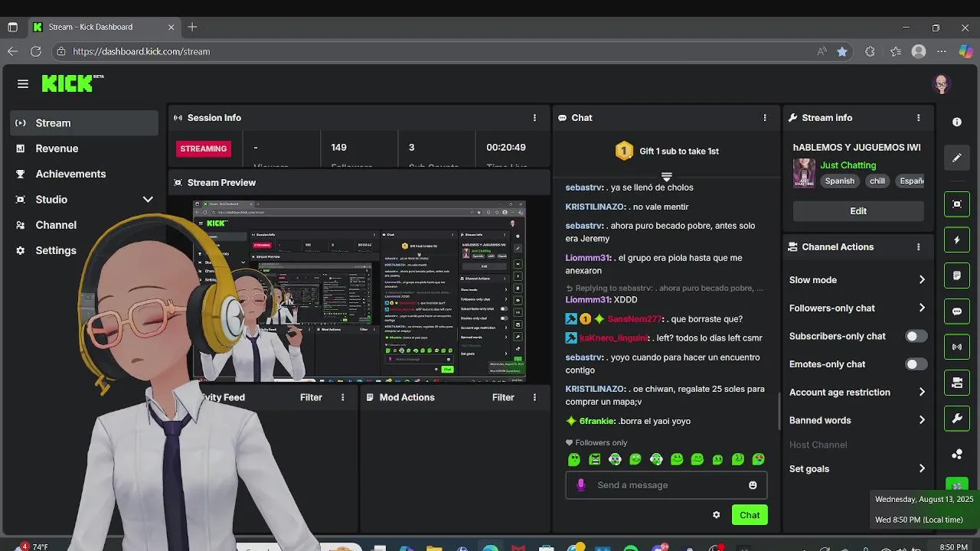The height and width of the screenshot is (551, 980).
Task: Open a new browser tab
Action: pos(192,27)
